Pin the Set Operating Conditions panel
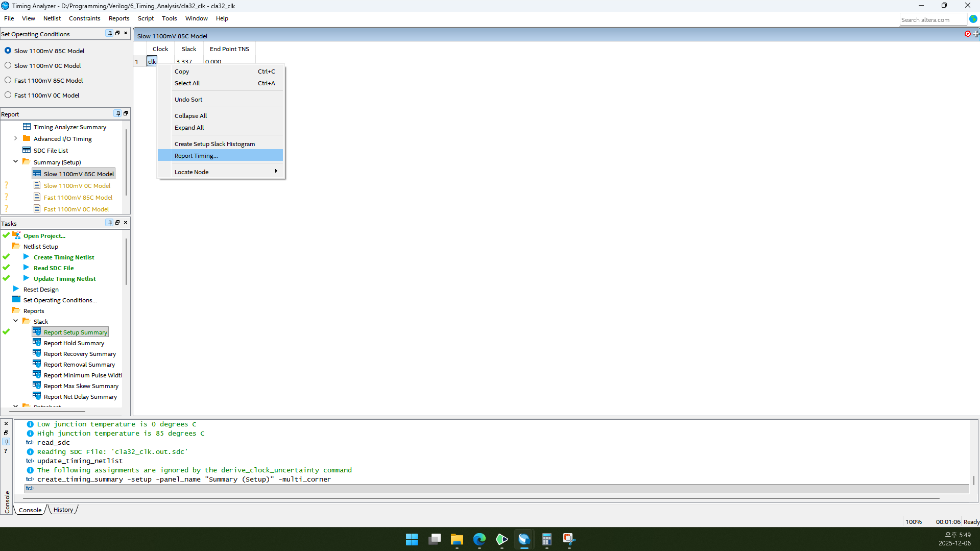Screen dimensions: 980x551 tap(109, 33)
